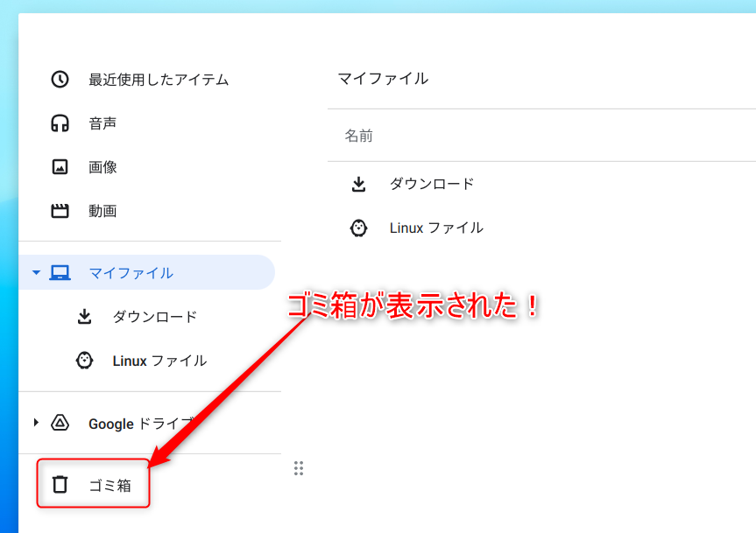Click sidebar download arrow icon
The image size is (756, 533).
coord(84,316)
